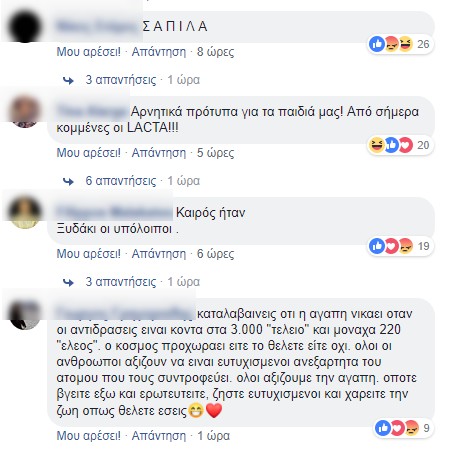Click the heart reaction icon beside count 20
453x451 pixels.
(x=406, y=145)
